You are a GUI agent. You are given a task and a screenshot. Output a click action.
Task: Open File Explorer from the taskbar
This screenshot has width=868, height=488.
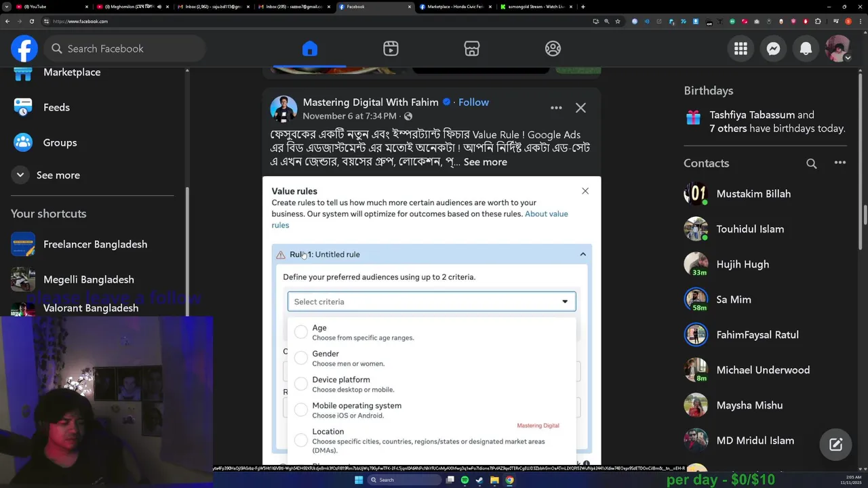point(494,480)
